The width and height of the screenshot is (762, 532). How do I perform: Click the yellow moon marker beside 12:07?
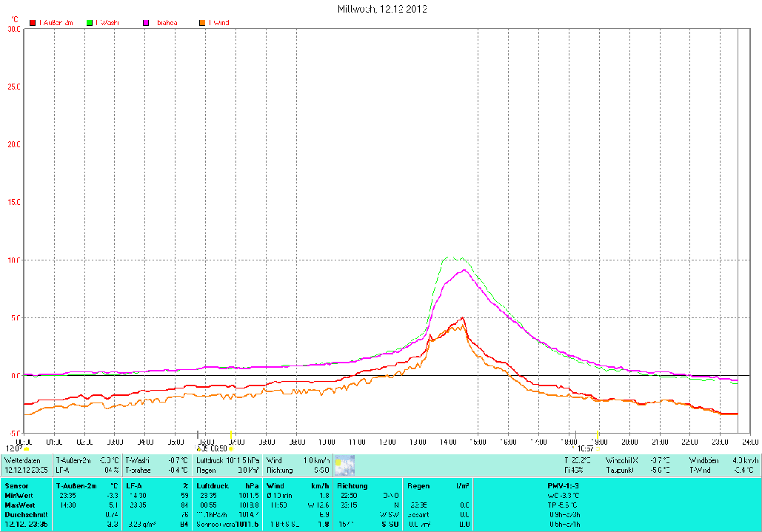coord(27,448)
